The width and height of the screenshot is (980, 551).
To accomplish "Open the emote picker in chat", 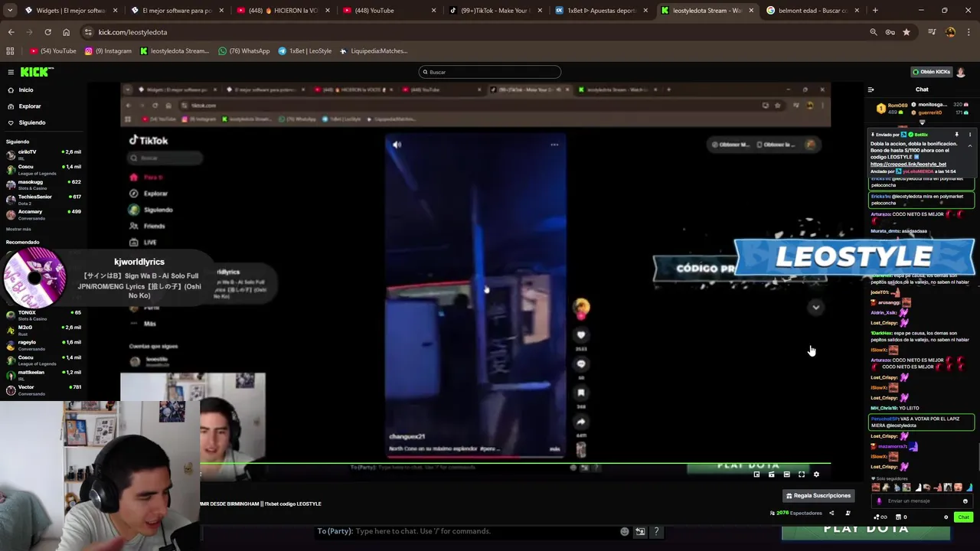I will (965, 501).
